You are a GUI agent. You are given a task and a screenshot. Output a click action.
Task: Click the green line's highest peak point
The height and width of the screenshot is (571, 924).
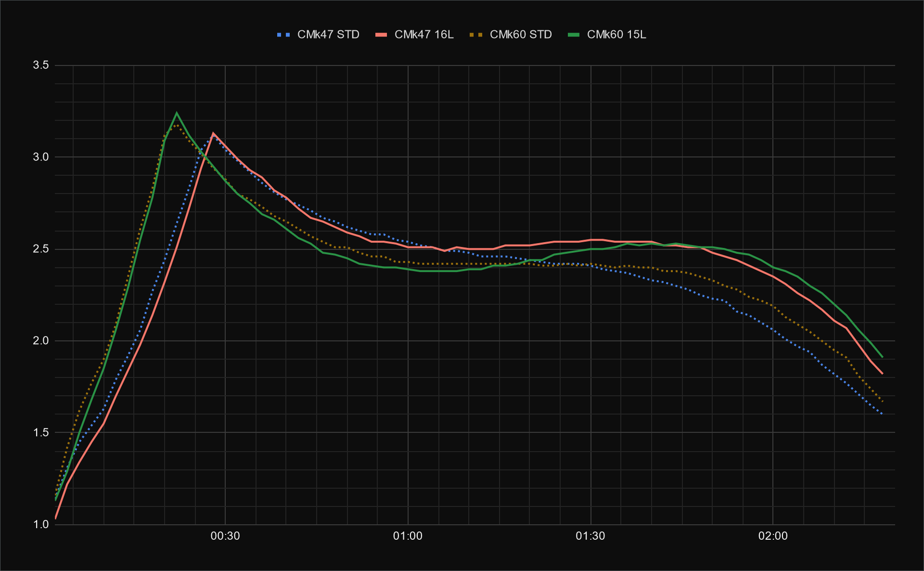point(177,113)
